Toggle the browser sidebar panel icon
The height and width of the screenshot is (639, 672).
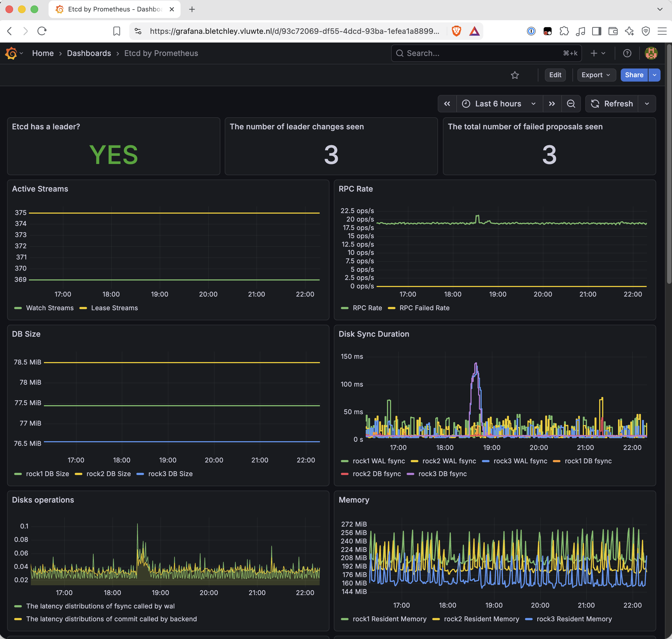pyautogui.click(x=596, y=31)
